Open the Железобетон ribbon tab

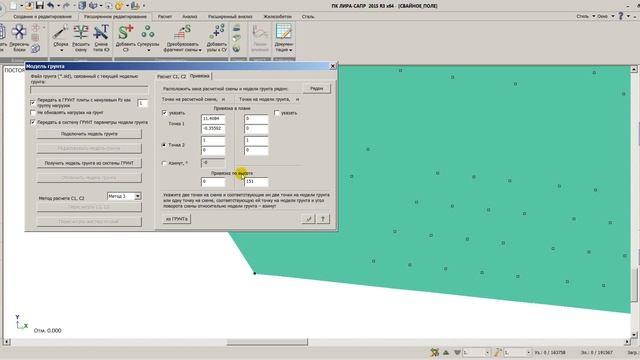coord(278,17)
